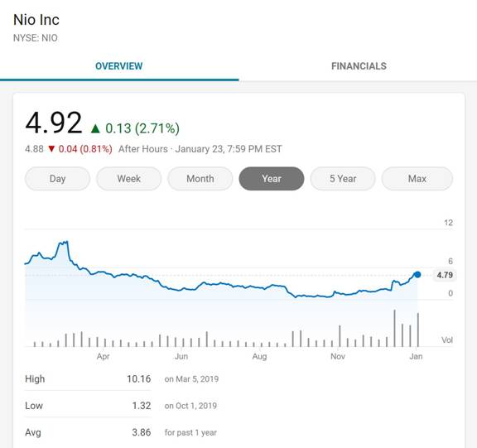
Task: Click the Avg 3.86 statistics row
Action: coord(121,432)
